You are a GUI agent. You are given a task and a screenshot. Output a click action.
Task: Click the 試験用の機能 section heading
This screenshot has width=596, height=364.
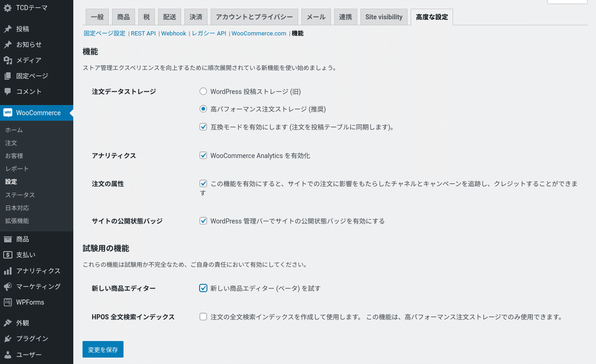106,248
